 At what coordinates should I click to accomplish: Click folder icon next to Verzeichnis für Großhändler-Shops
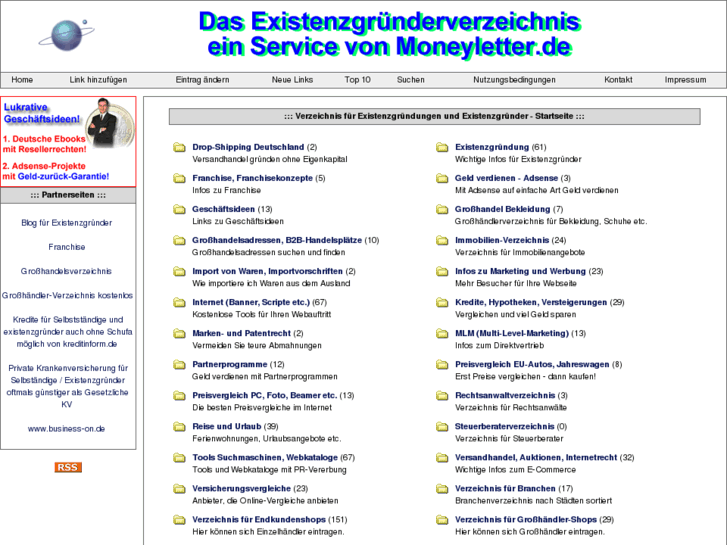coord(442,520)
